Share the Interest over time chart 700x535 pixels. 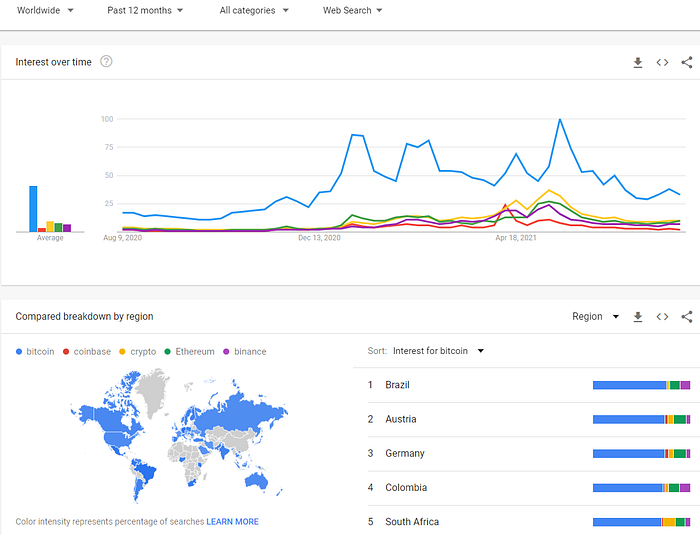687,63
